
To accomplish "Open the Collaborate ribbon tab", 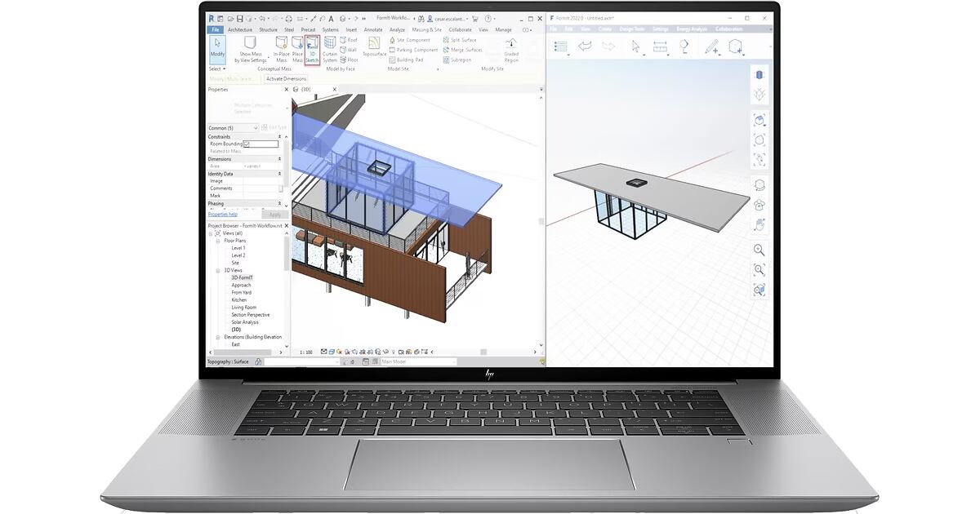I will pyautogui.click(x=460, y=29).
